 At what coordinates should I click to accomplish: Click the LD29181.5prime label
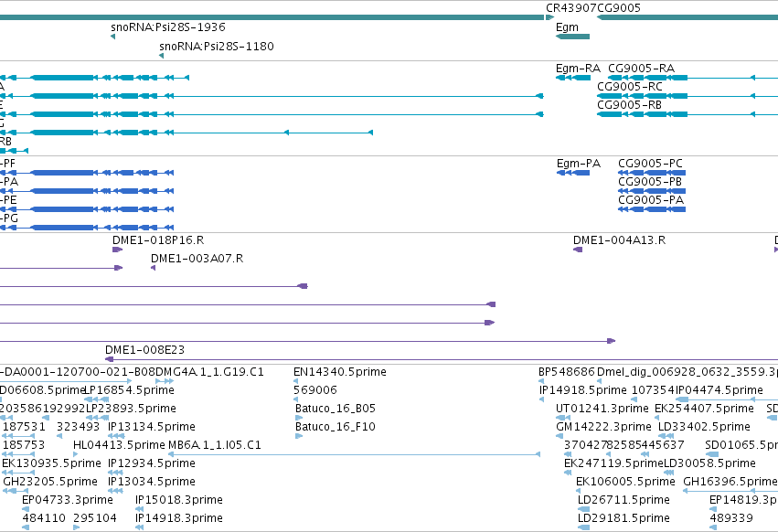[x=624, y=518]
